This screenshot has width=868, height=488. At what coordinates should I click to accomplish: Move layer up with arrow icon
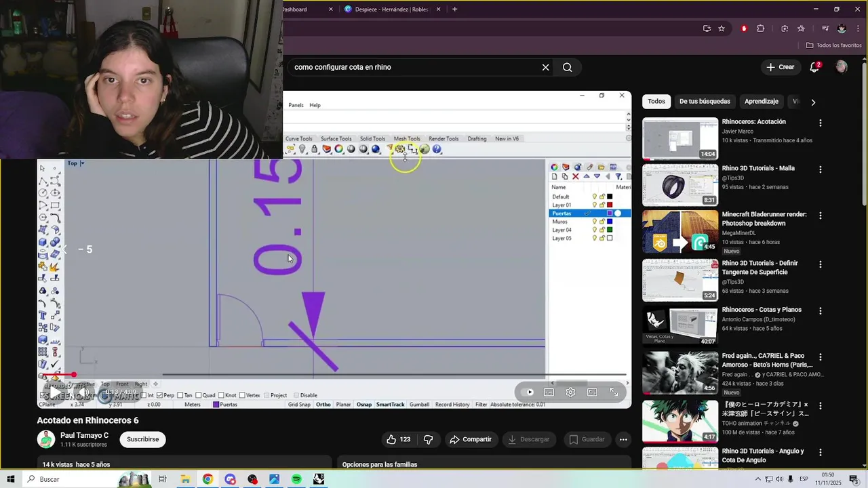(587, 176)
